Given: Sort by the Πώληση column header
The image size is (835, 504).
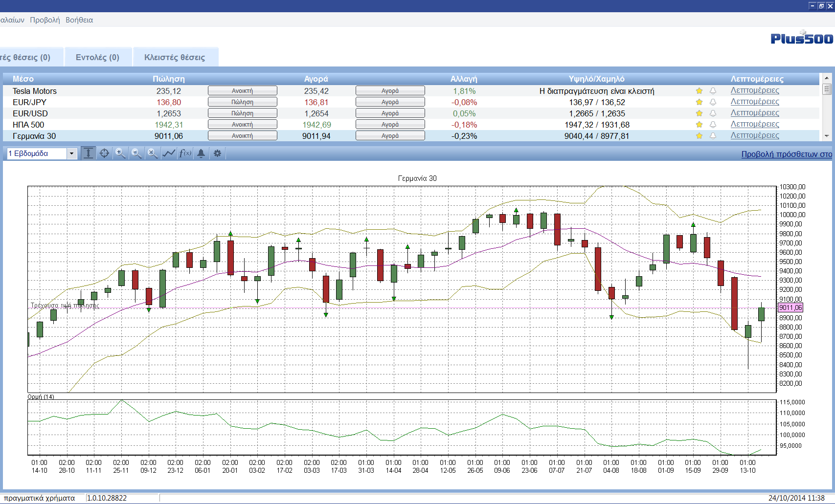Looking at the screenshot, I should tap(169, 79).
